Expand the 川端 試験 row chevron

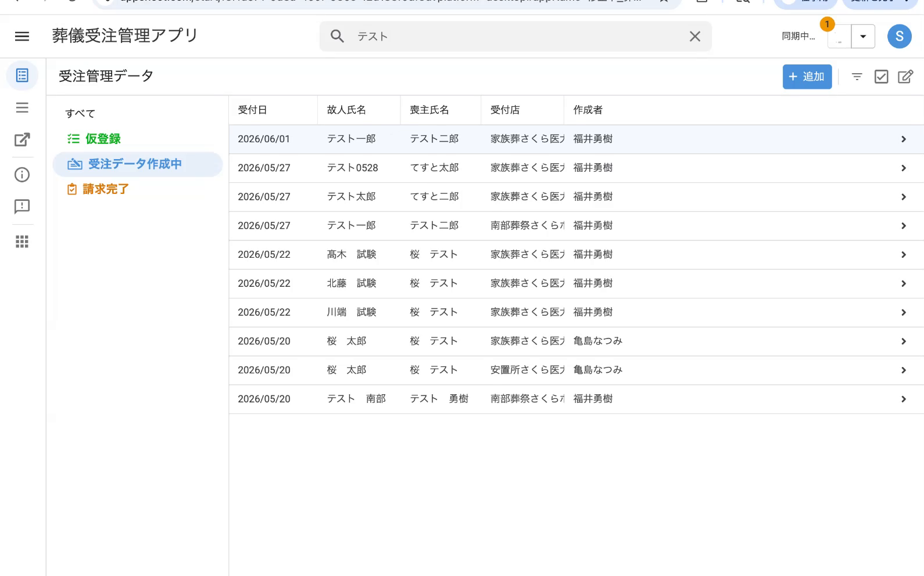[x=904, y=312]
